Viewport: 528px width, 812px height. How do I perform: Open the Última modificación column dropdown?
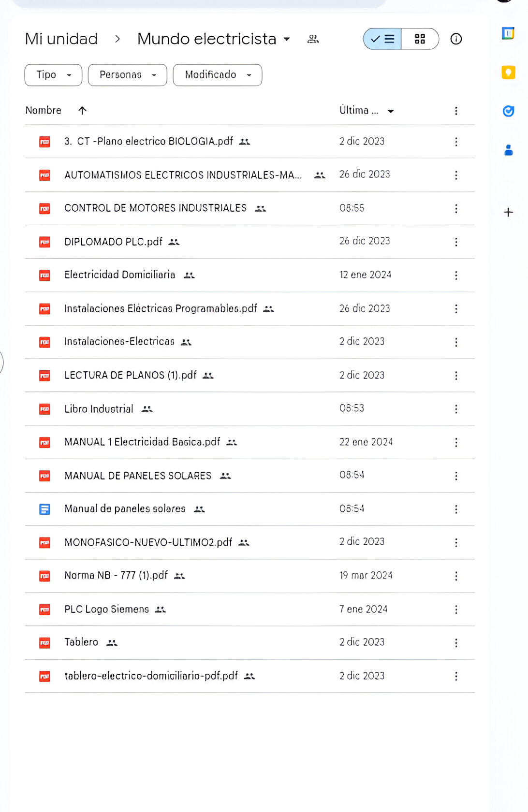point(391,111)
